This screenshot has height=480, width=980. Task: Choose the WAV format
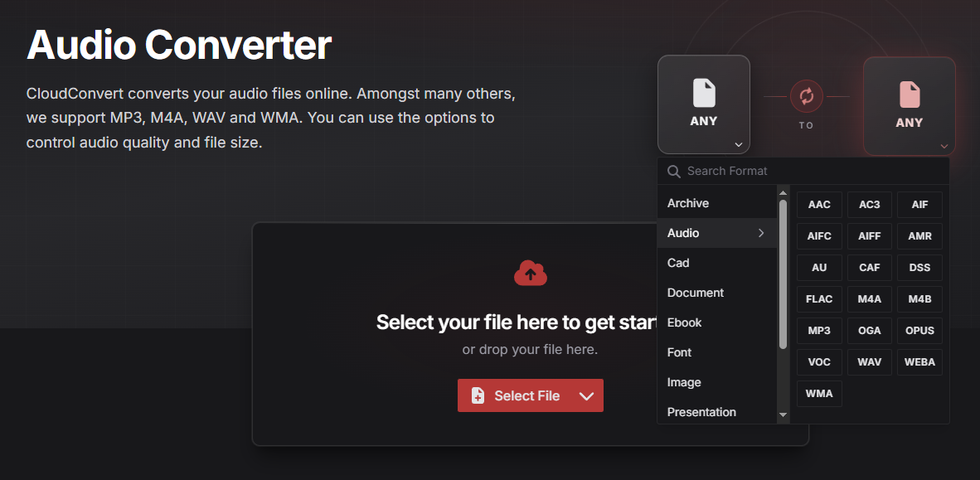[x=870, y=362]
